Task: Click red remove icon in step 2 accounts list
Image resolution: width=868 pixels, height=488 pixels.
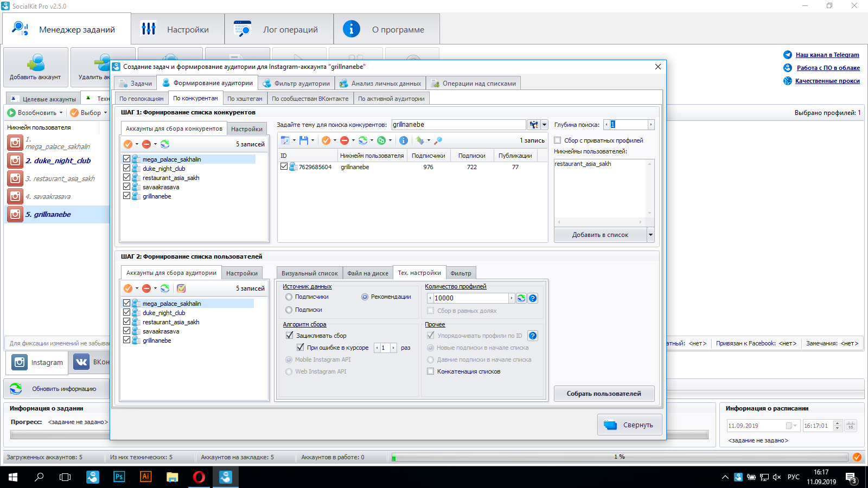Action: coord(146,288)
